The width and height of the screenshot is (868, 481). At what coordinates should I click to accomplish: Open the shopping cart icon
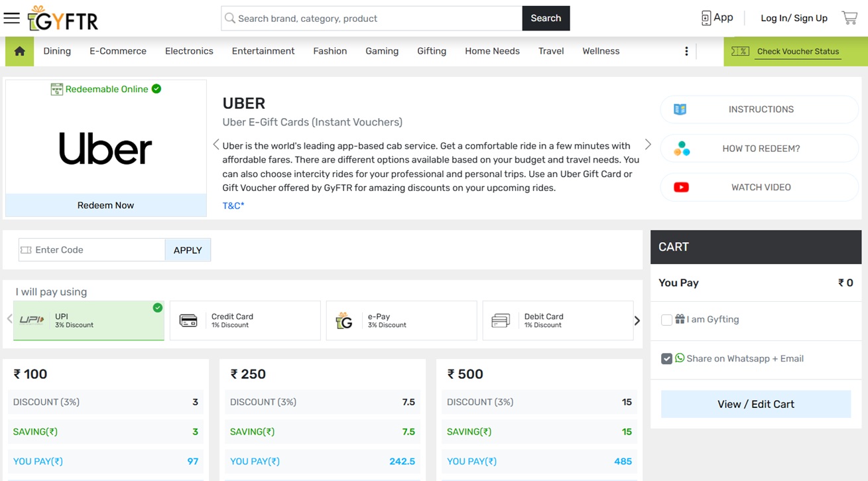849,18
